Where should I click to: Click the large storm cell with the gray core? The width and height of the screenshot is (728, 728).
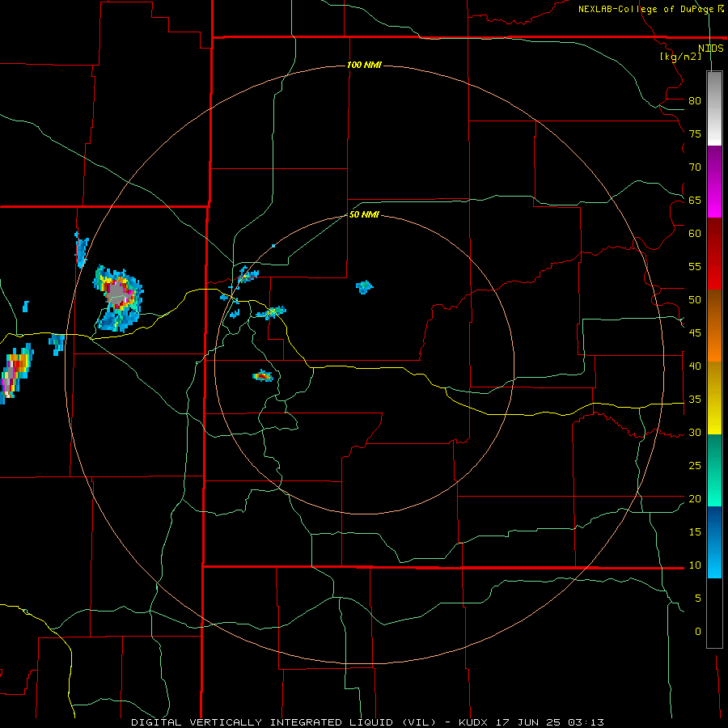pos(118,298)
